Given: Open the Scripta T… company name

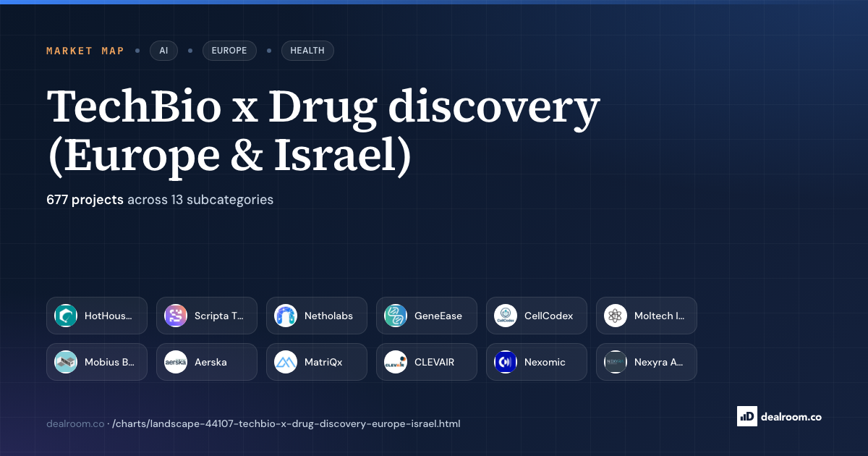Looking at the screenshot, I should [x=219, y=316].
